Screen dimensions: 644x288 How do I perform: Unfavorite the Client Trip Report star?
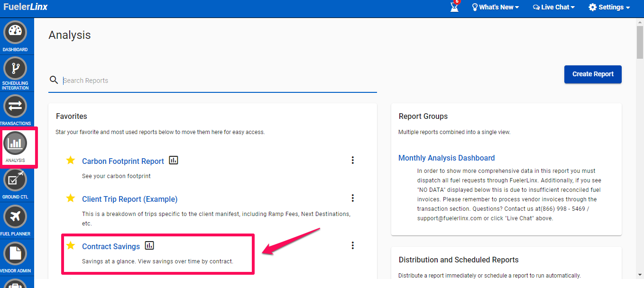click(71, 198)
